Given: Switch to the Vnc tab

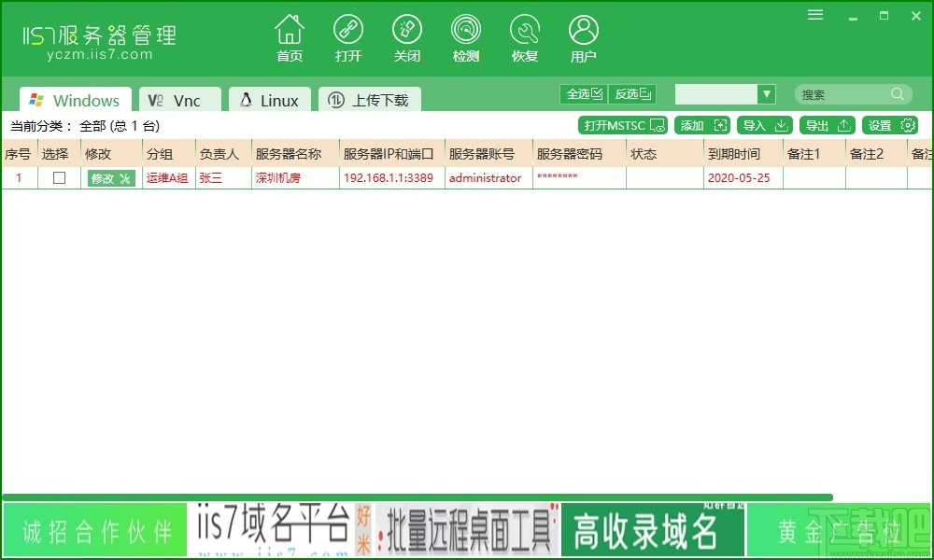Looking at the screenshot, I should coord(179,99).
